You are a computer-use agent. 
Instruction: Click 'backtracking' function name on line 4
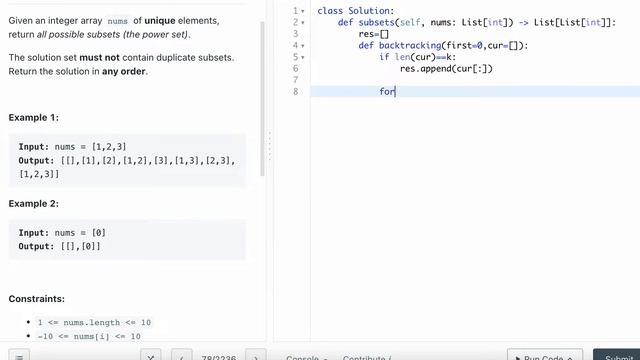click(x=410, y=45)
